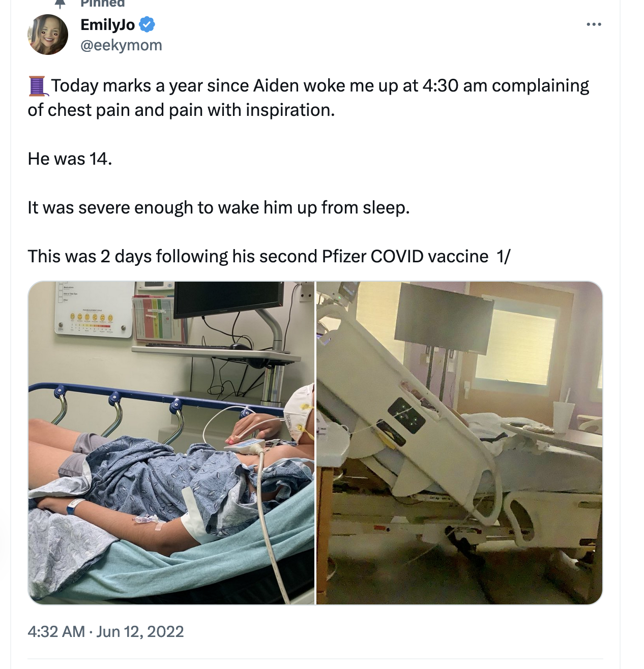The image size is (644, 669).
Task: Open EmilyJo's profile avatar picture
Action: pos(48,35)
